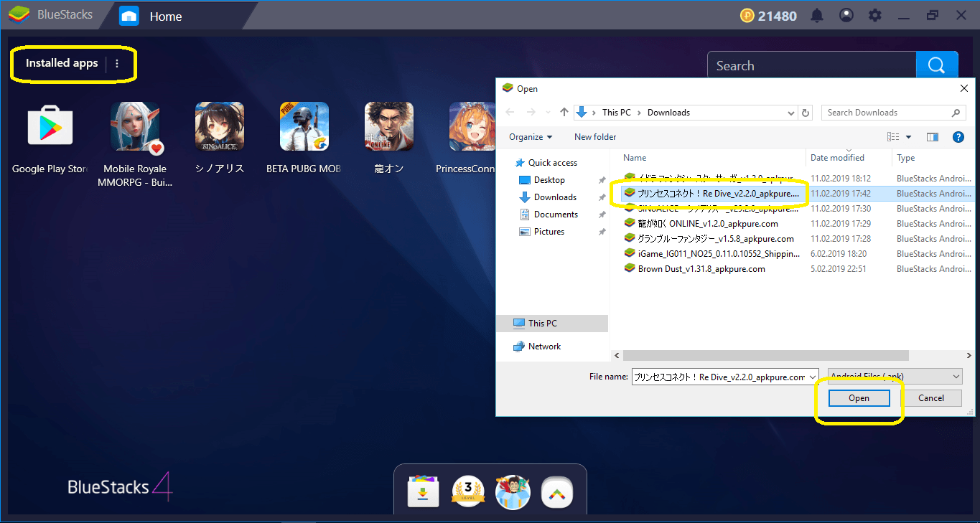
Task: Open BETA PUBG MOBILE app icon
Action: click(304, 126)
